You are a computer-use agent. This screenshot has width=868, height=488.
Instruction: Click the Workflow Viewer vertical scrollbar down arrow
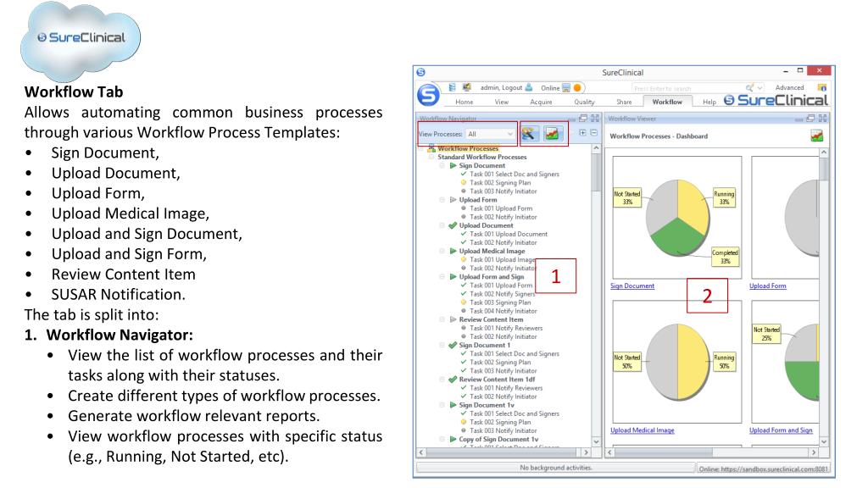(824, 441)
